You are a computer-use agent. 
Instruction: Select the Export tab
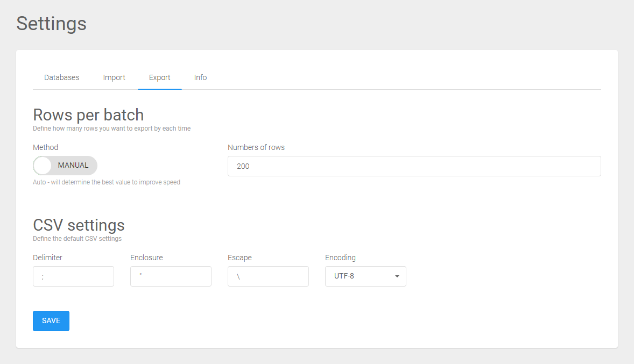160,77
